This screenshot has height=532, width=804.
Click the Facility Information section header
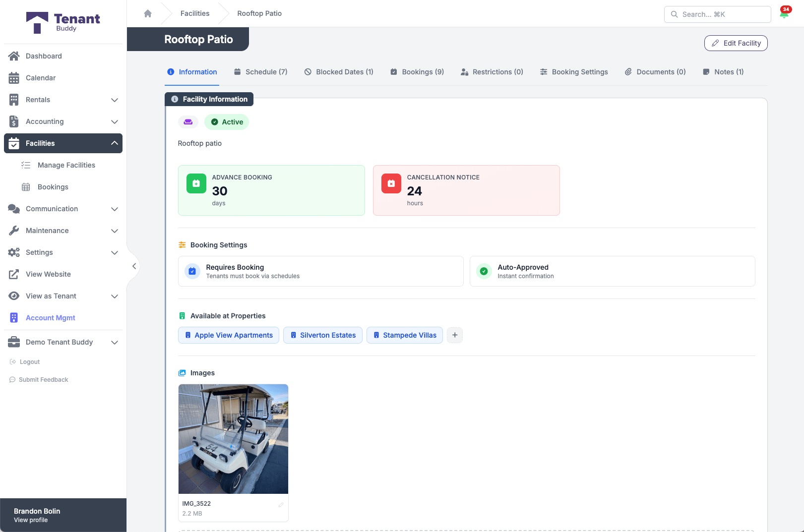click(209, 99)
